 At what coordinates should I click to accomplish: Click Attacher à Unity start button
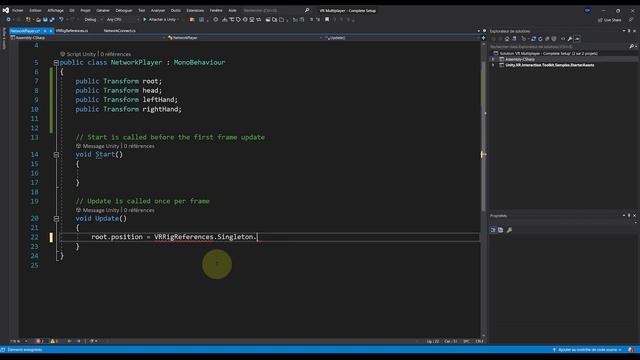[x=160, y=20]
